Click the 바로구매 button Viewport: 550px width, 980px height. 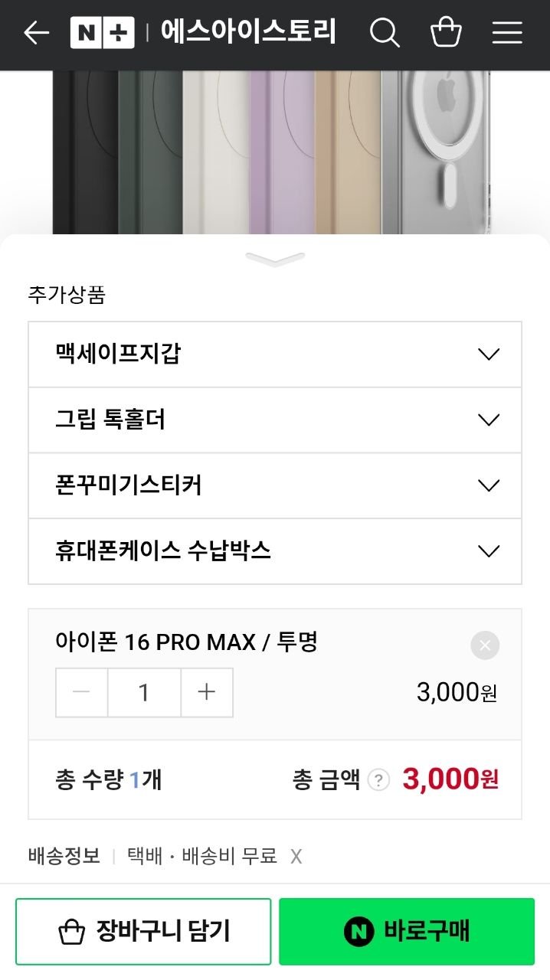pyautogui.click(x=407, y=931)
